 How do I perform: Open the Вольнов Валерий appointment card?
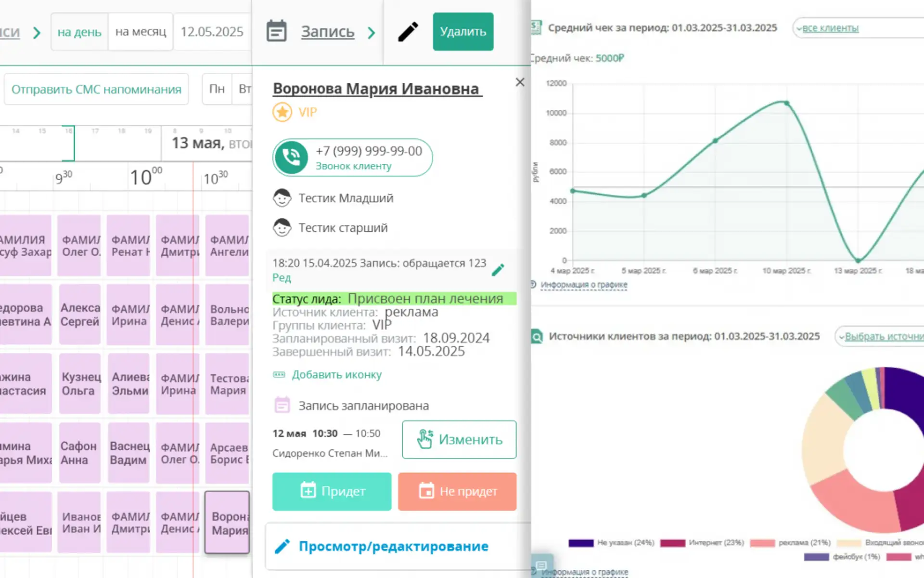coord(227,314)
